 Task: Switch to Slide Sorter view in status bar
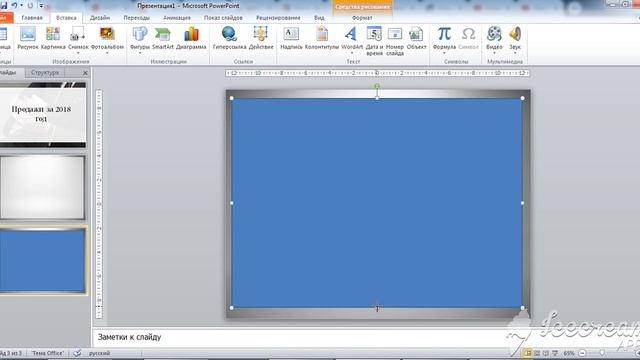tap(537, 353)
